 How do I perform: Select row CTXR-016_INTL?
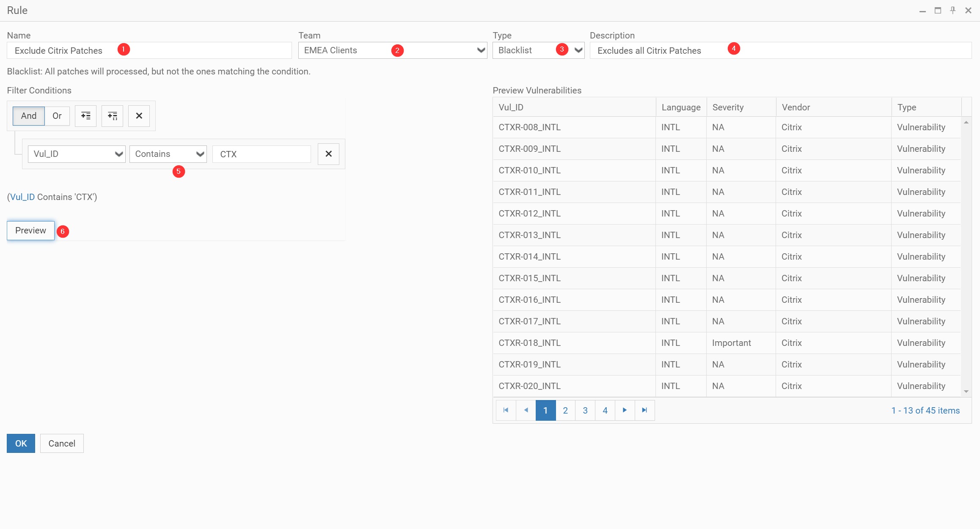[x=727, y=300]
